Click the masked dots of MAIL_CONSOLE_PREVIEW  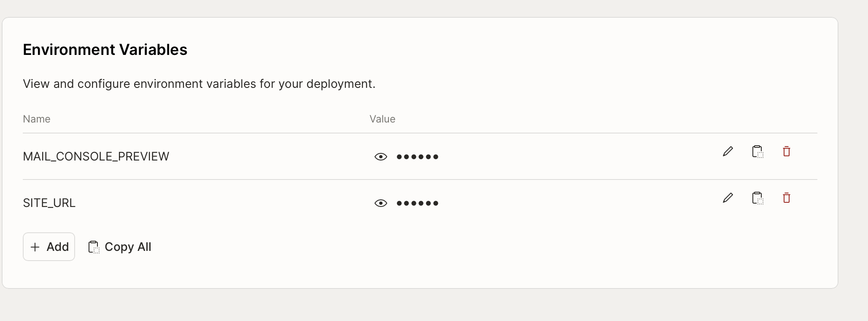[417, 157]
